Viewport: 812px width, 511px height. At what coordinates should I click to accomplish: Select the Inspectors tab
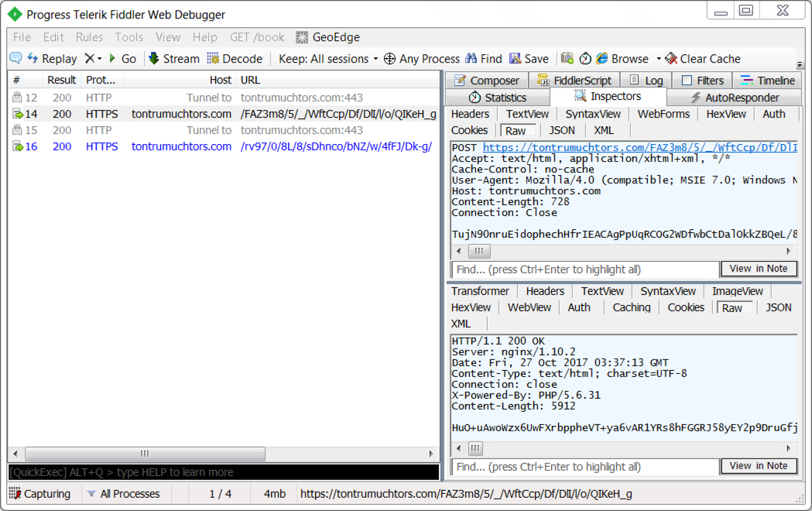click(x=608, y=96)
